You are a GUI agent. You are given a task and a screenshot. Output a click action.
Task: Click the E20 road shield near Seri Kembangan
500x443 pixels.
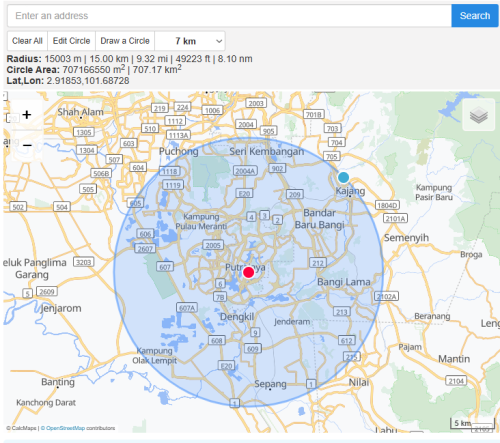(x=244, y=194)
